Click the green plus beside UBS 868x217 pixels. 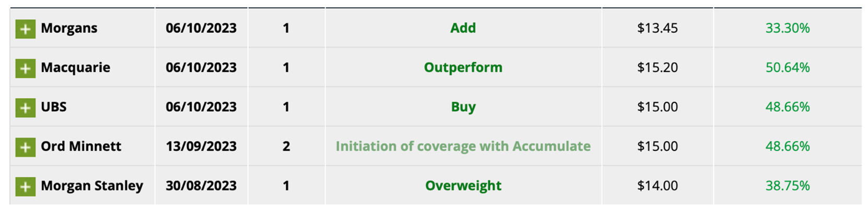25,107
